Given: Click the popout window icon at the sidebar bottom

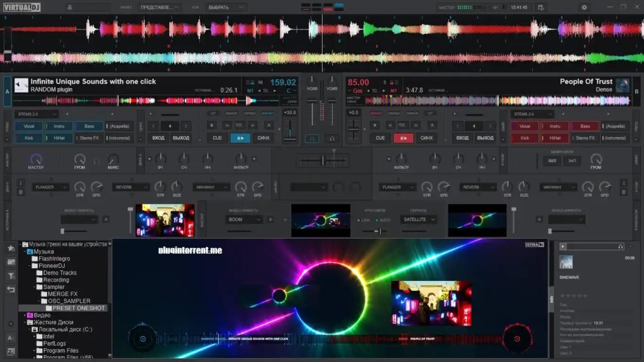Looking at the screenshot, I should point(11,352).
